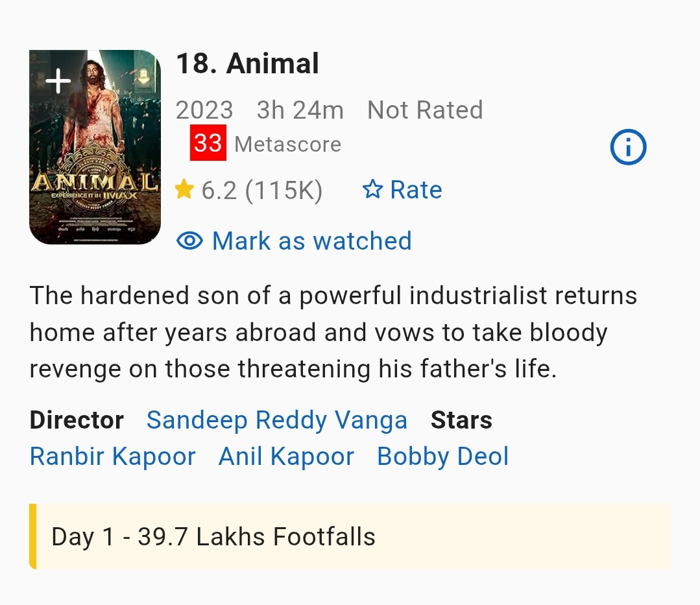Image resolution: width=700 pixels, height=605 pixels.
Task: Add Animal to watchlist with plus icon
Action: (58, 82)
